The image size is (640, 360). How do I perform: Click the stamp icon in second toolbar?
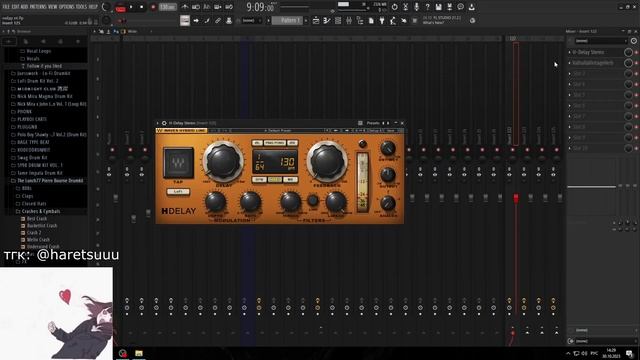pos(229,20)
